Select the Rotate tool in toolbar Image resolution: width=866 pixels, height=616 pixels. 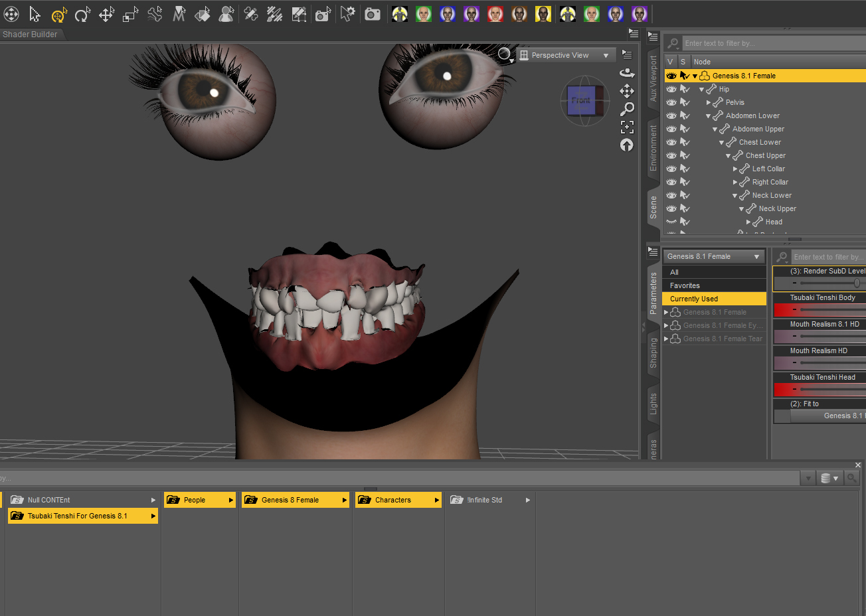point(82,14)
